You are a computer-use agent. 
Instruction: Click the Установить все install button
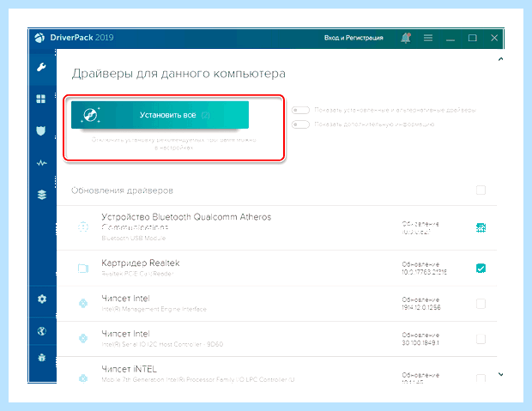(x=160, y=115)
